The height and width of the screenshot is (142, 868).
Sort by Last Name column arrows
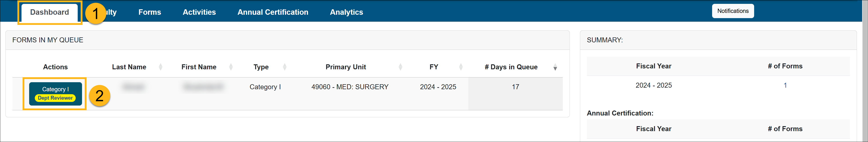(160, 67)
